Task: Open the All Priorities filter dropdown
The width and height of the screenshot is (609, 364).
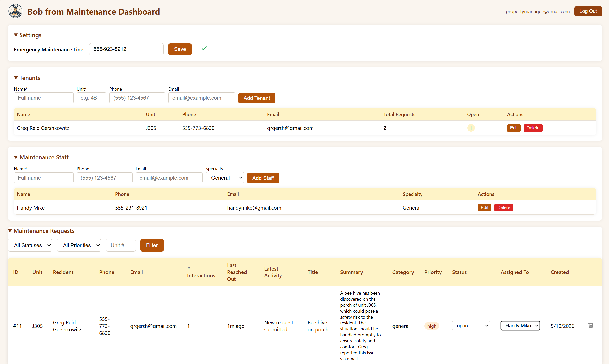Action: coord(79,245)
